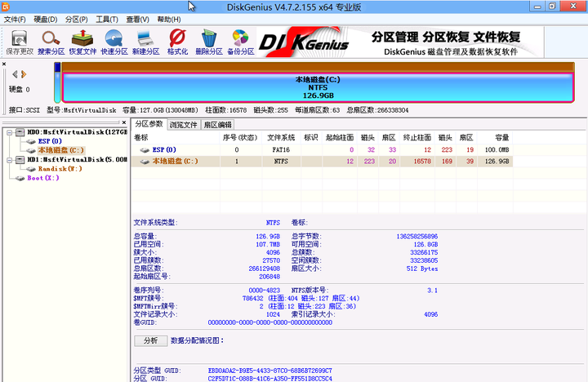Click the 容量 column header
This screenshot has width=588, height=382.
coord(495,138)
